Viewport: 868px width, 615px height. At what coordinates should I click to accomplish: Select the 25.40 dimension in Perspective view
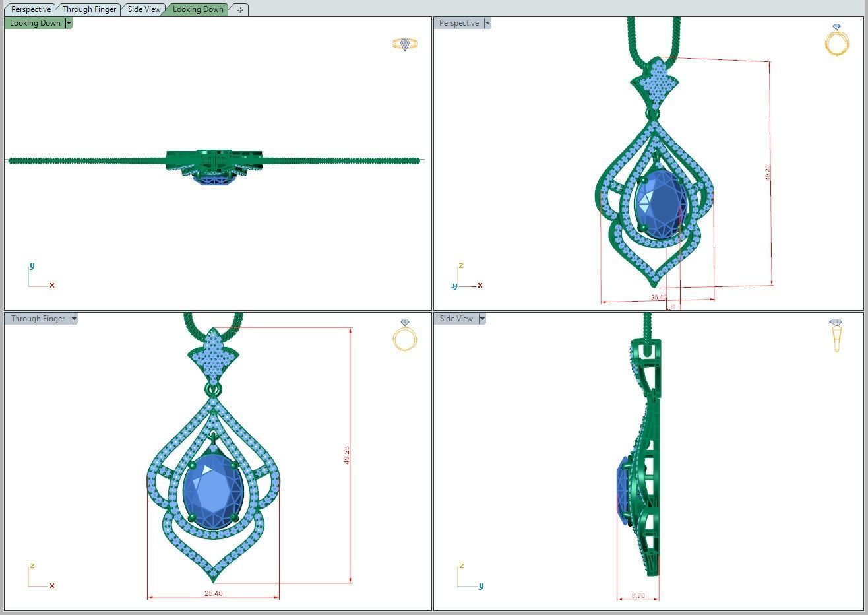click(x=658, y=298)
